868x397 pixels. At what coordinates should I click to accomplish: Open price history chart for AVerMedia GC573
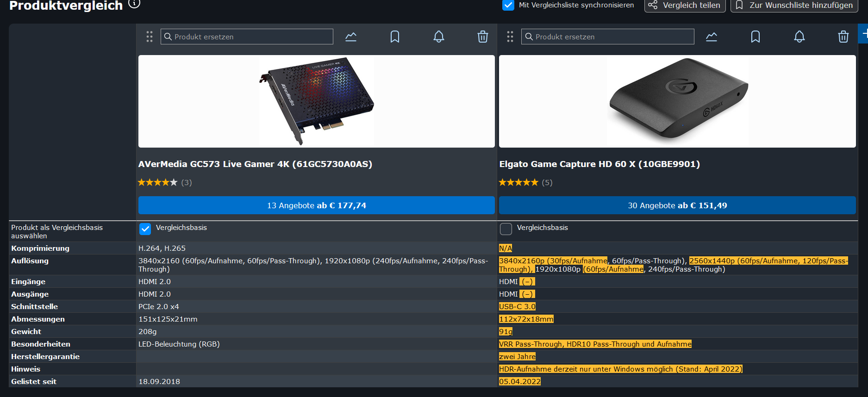click(x=351, y=37)
